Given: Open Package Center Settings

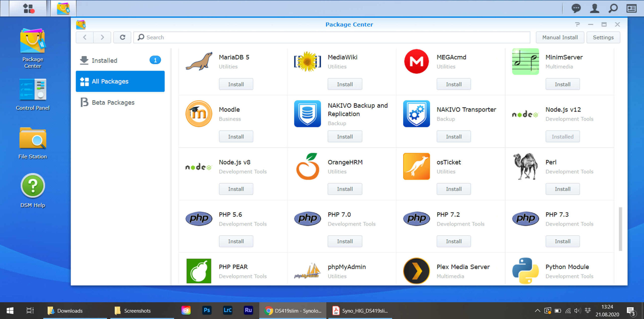Looking at the screenshot, I should coord(603,37).
